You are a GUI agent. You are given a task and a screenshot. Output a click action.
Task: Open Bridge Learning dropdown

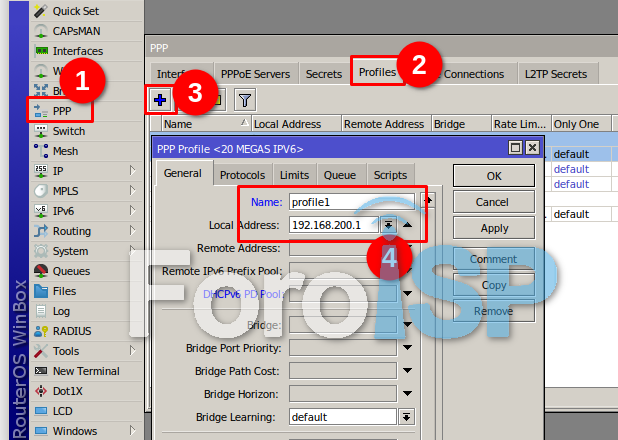[x=407, y=417]
